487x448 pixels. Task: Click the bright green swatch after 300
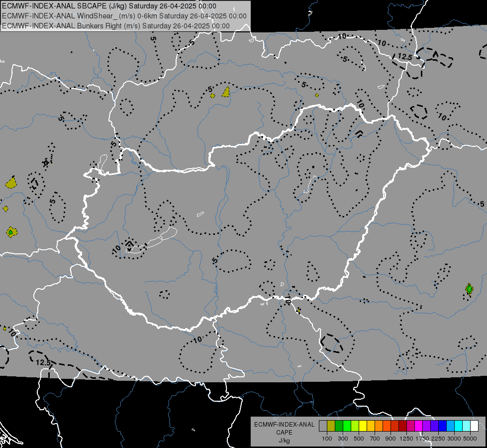pos(347,426)
